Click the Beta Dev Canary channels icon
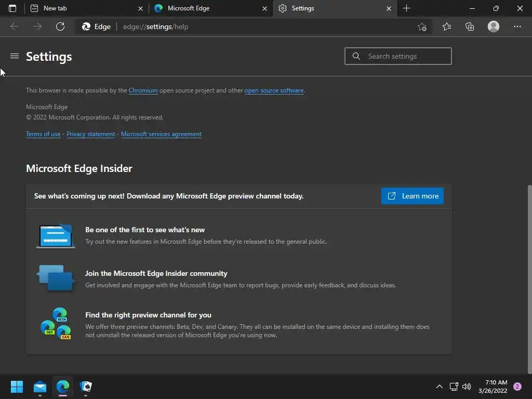 point(56,323)
